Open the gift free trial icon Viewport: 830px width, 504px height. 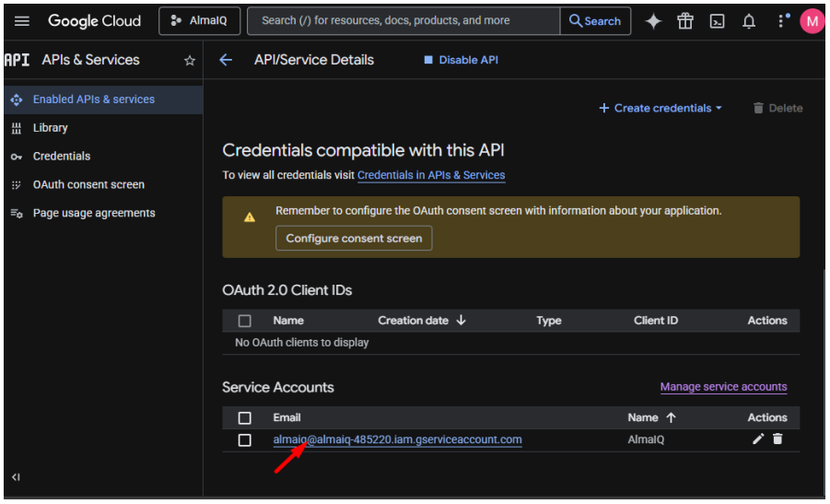click(x=685, y=21)
